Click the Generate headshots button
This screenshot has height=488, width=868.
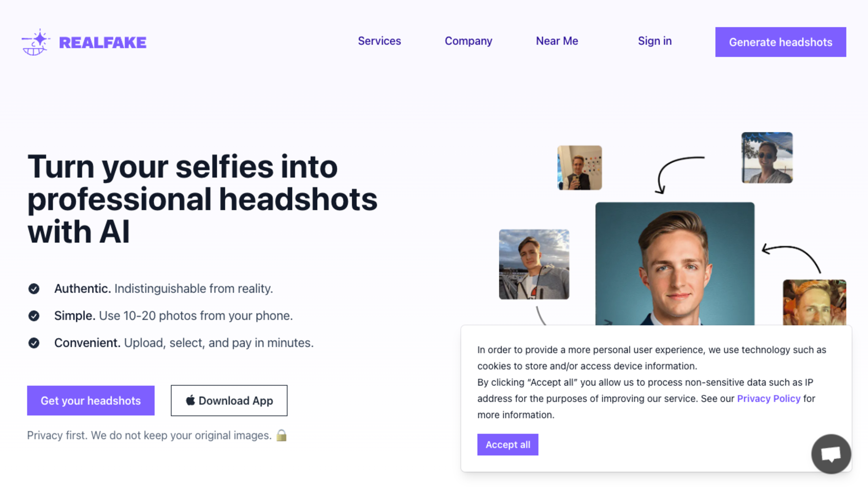pos(780,42)
